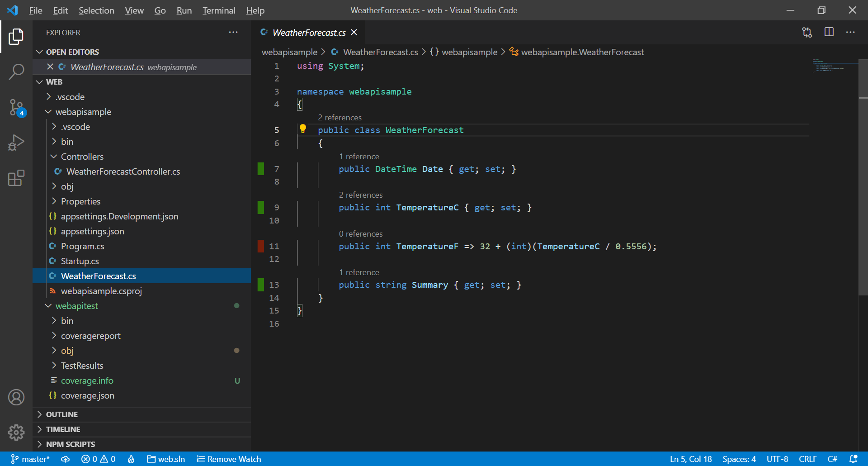The height and width of the screenshot is (466, 868).
Task: Click the Open Changes compare icon
Action: coord(807,33)
